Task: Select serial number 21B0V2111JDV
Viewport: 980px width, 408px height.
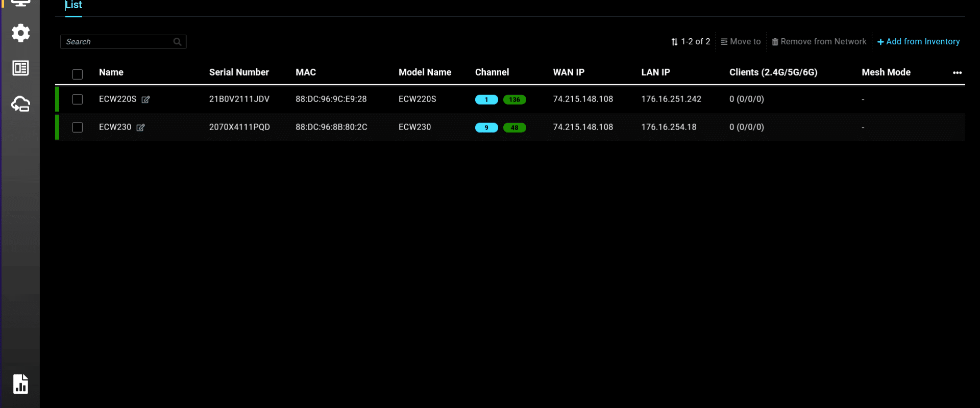Action: point(239,99)
